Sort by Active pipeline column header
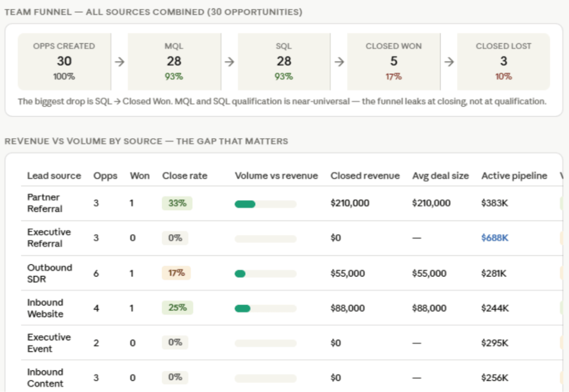The width and height of the screenshot is (569, 392). pos(514,175)
